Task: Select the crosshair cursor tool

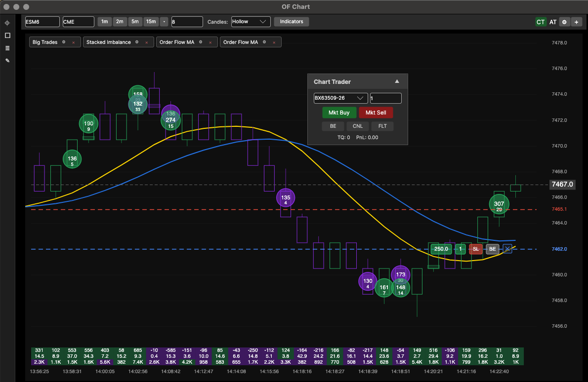Action: click(x=7, y=23)
